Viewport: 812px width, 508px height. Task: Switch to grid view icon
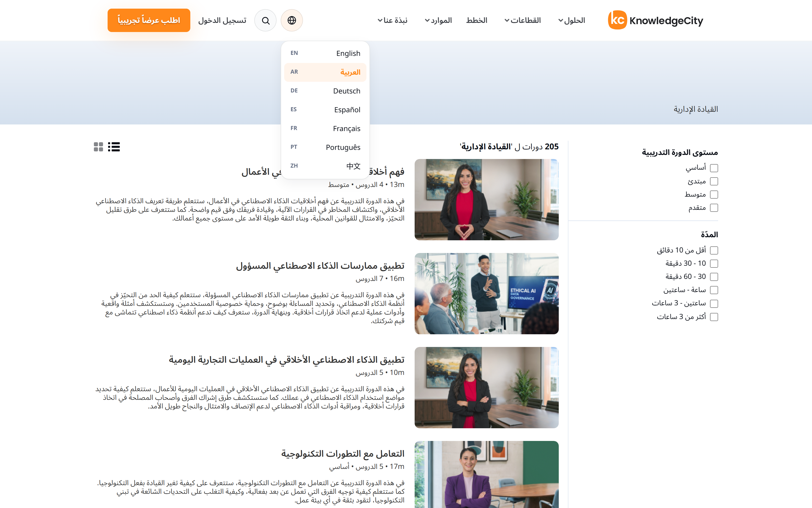coord(98,147)
